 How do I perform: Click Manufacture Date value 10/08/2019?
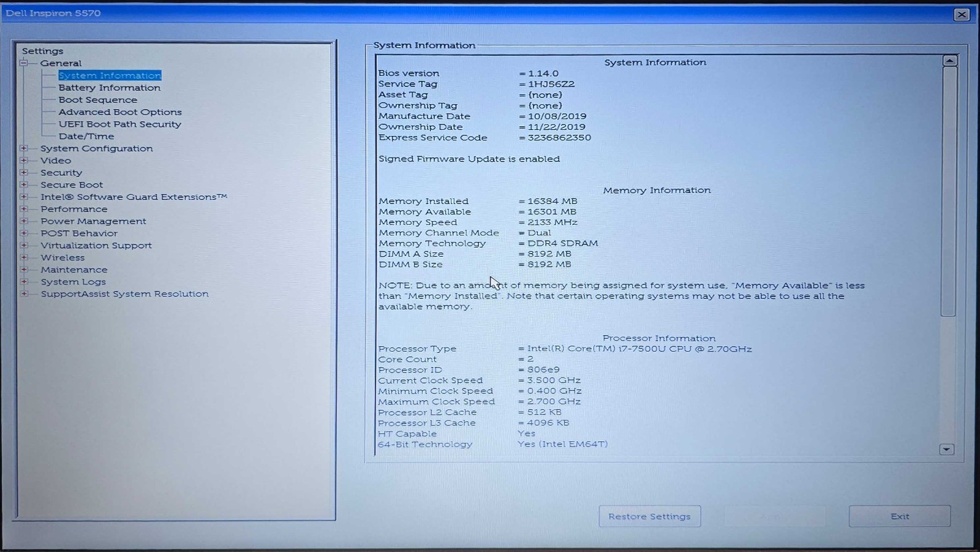click(x=557, y=116)
